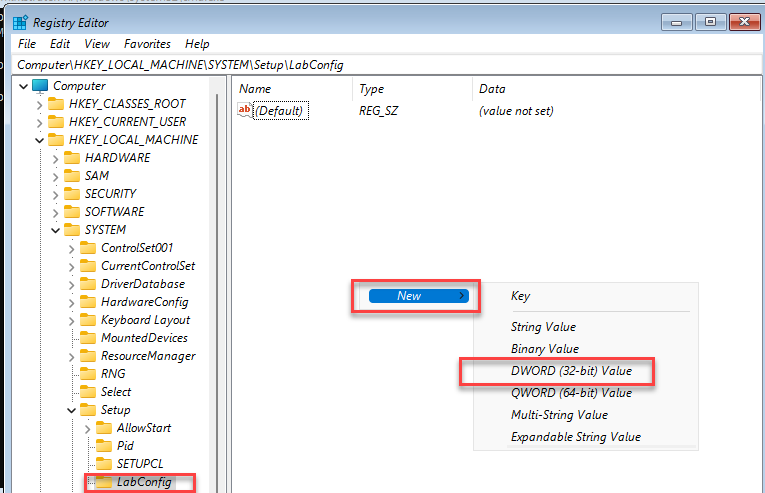Collapse the Setup key chevron

(x=71, y=411)
